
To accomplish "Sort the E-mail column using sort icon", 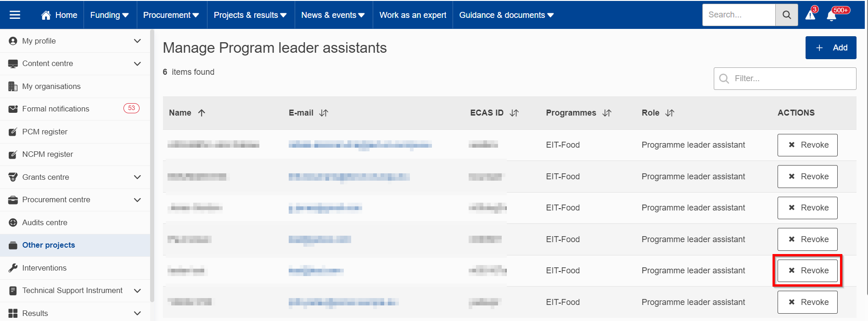I will tap(324, 113).
